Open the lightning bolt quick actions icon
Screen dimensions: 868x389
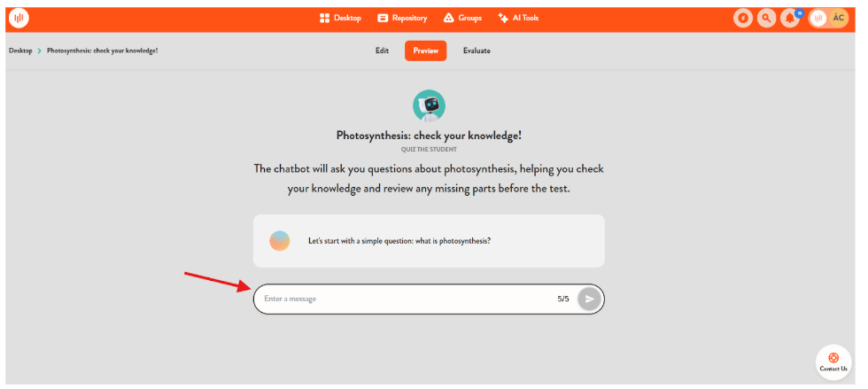coord(744,18)
